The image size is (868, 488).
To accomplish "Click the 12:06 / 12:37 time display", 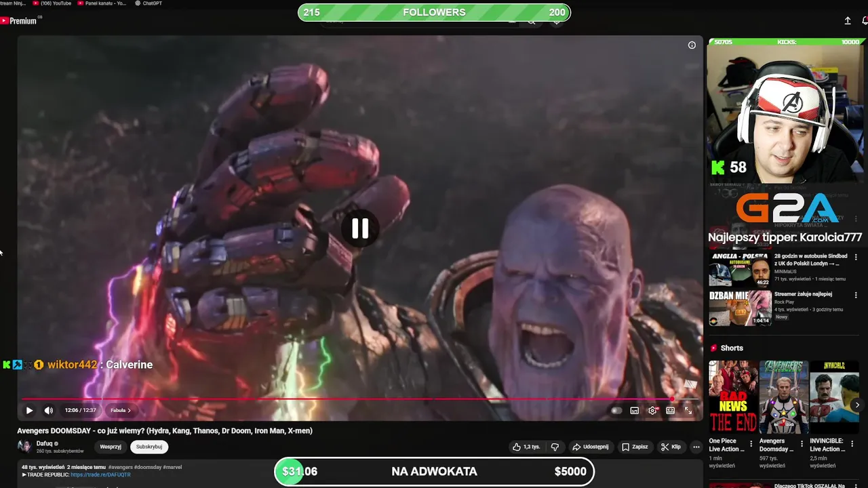I will 80,410.
